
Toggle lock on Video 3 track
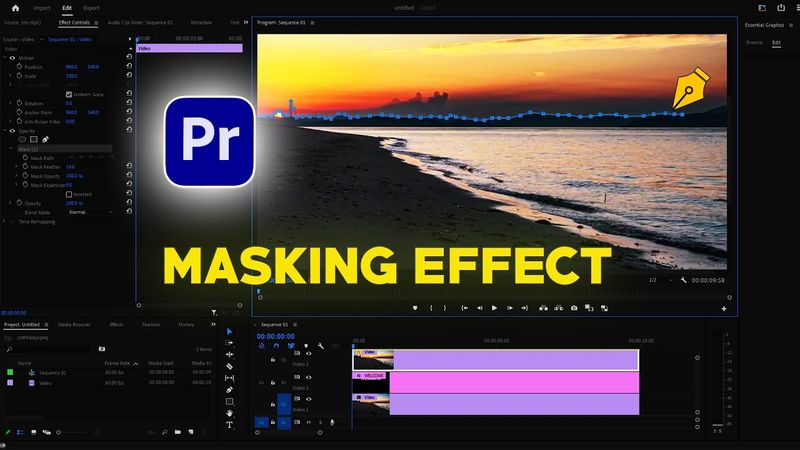pyautogui.click(x=273, y=360)
